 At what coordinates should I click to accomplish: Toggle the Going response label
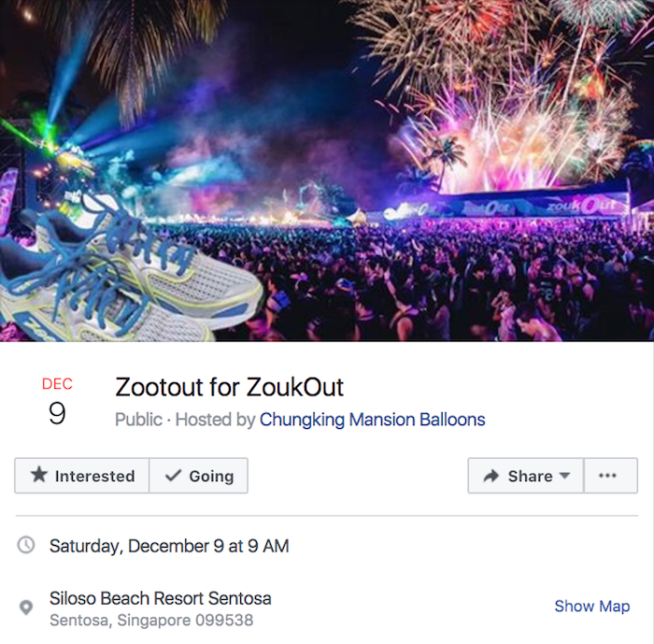tap(211, 476)
